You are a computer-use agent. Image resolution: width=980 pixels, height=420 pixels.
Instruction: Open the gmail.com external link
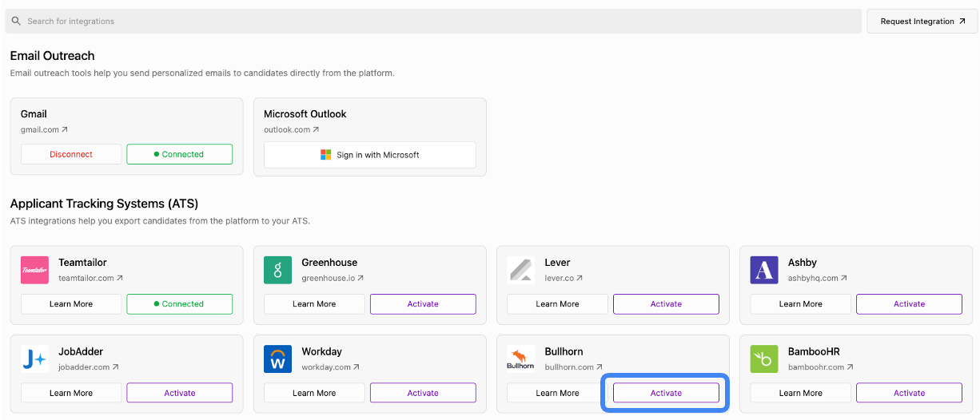click(x=44, y=129)
